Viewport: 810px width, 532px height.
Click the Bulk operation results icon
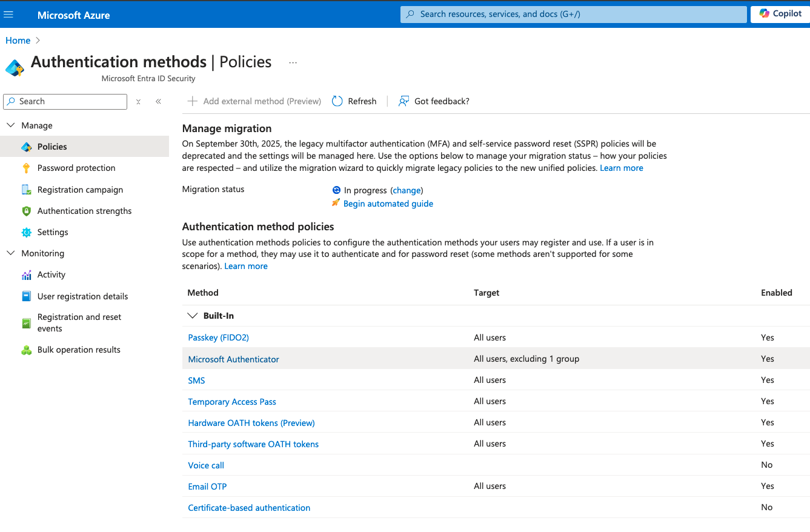[x=26, y=350]
